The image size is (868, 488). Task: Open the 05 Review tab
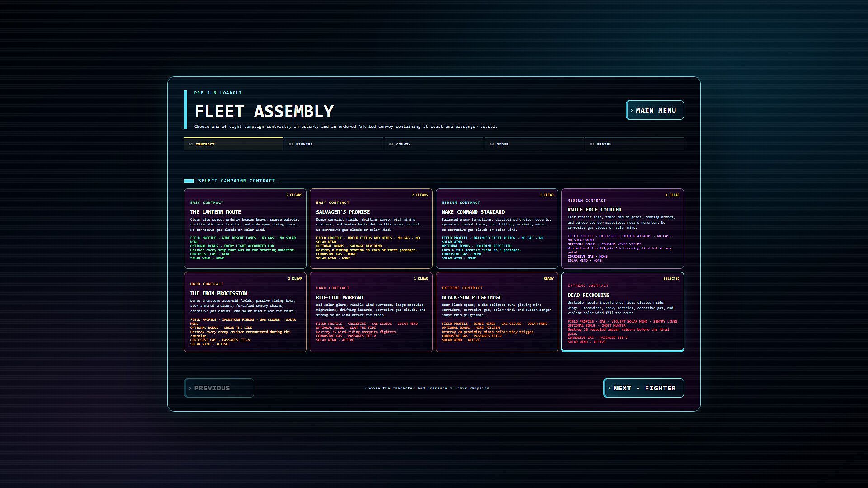pos(635,144)
